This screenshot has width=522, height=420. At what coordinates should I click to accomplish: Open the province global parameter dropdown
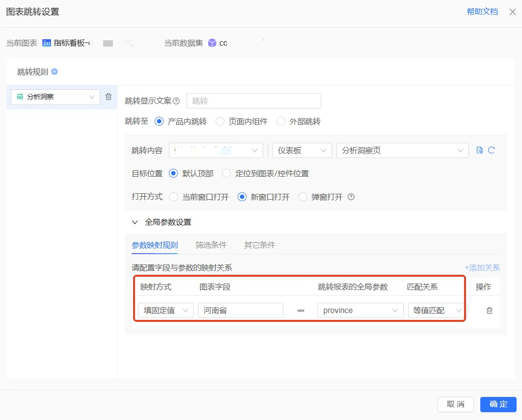coord(360,311)
